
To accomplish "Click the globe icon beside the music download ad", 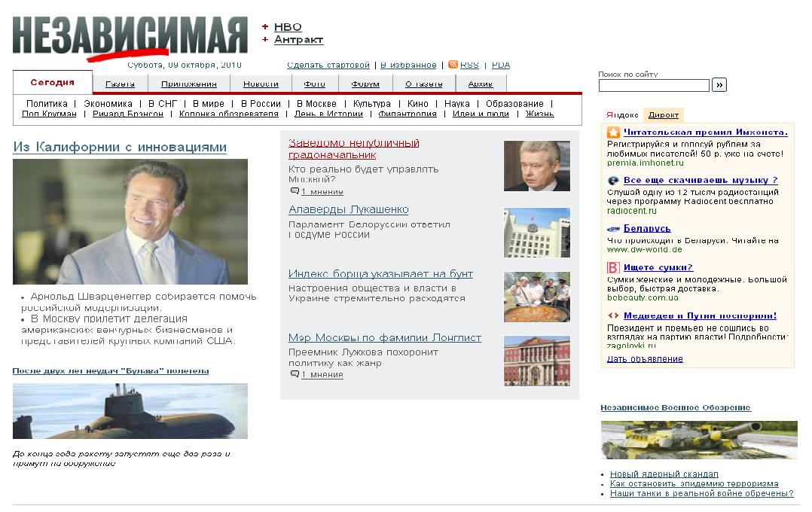I will tap(613, 181).
